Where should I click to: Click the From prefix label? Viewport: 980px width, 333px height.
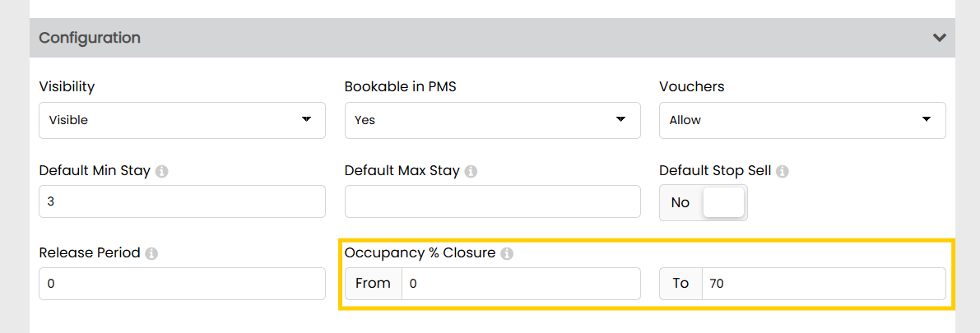373,284
